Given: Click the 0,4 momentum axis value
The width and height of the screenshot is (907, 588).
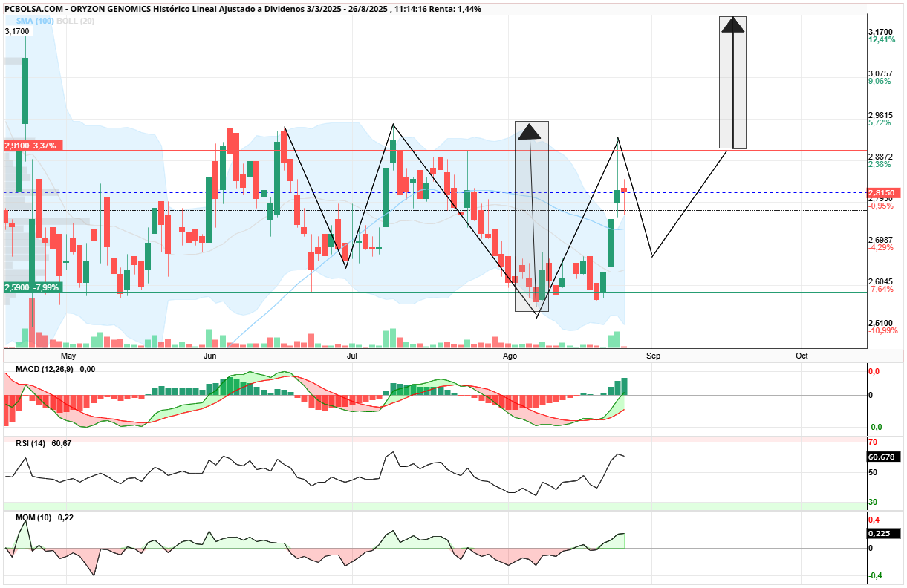Looking at the screenshot, I should (x=874, y=520).
